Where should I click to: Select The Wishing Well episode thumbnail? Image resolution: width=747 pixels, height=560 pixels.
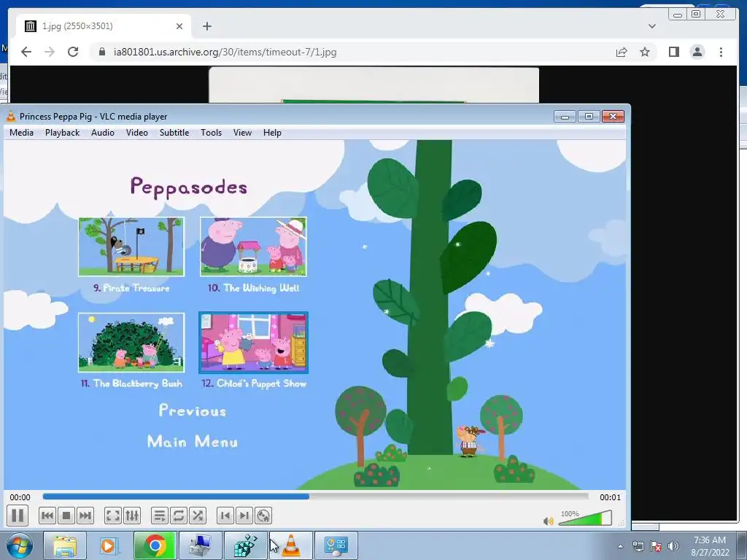[253, 246]
